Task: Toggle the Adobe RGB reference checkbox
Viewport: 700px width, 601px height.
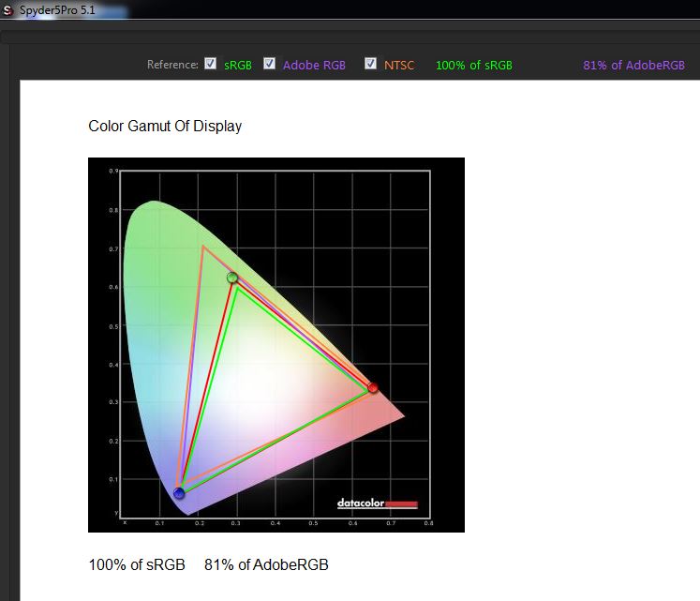Action: 269,64
